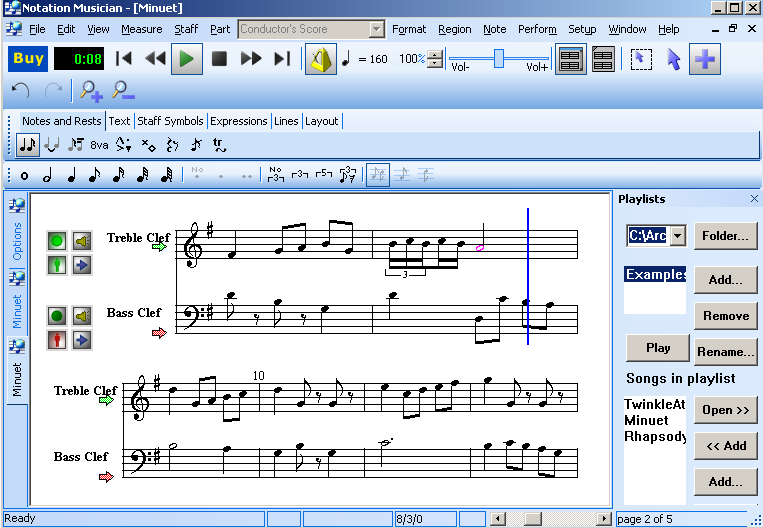This screenshot has width=763, height=528.
Task: Open the Lines palette tab
Action: pyautogui.click(x=286, y=121)
